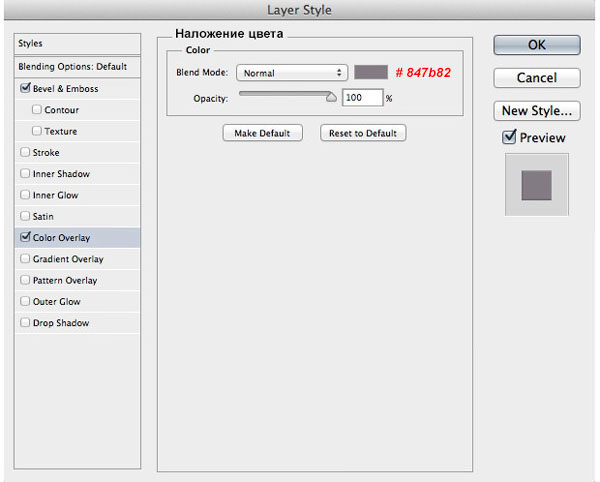The width and height of the screenshot is (600, 482).
Task: Confirm with the OK button
Action: (537, 45)
